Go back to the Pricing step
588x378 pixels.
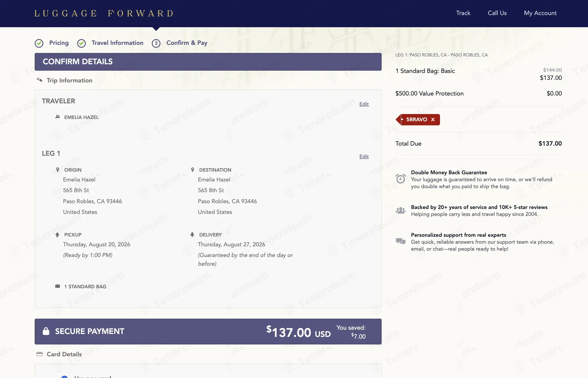coord(59,43)
